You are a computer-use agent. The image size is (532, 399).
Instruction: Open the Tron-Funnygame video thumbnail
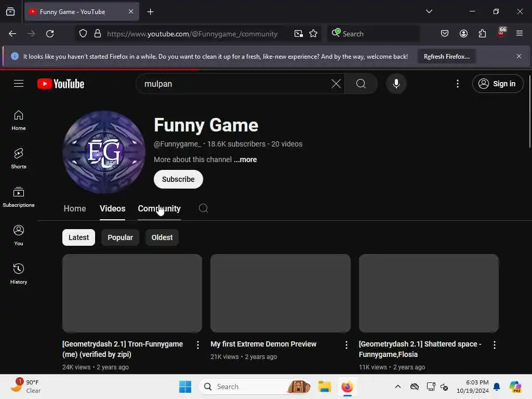[x=132, y=293]
